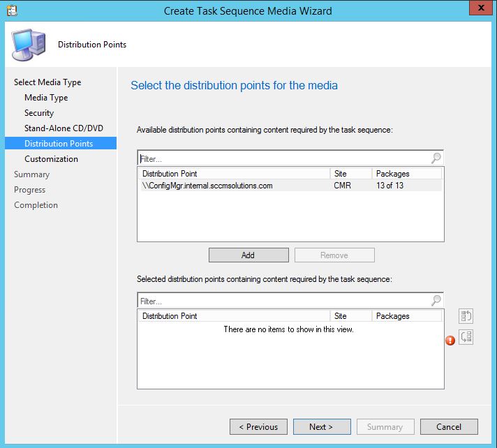Open the Stand-Alone CD/DVD step
Image resolution: width=497 pixels, height=448 pixels.
point(64,128)
